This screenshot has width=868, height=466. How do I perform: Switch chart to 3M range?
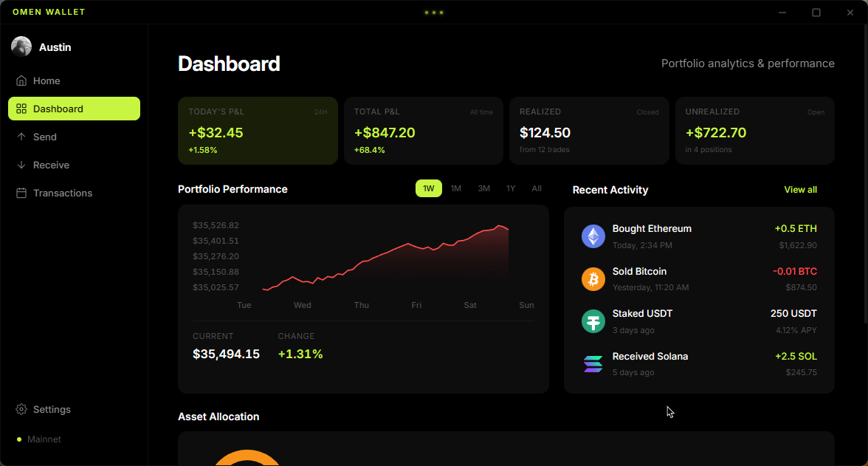click(483, 188)
